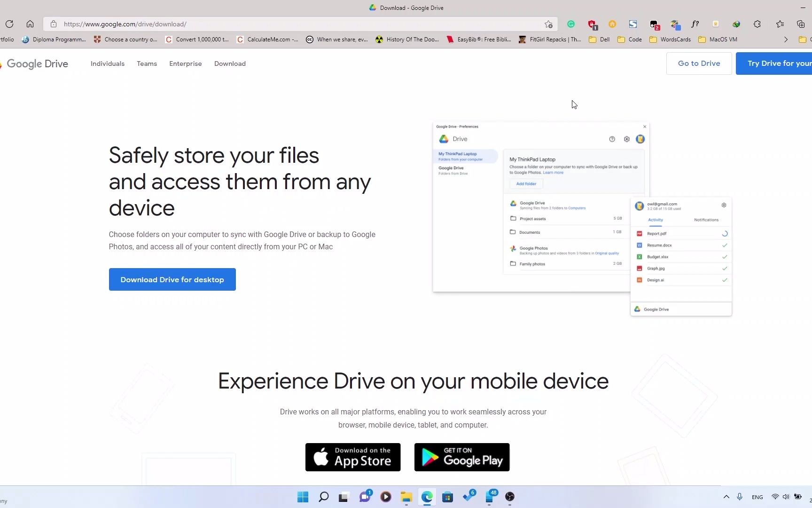
Task: Open the orange house extension icon
Action: pyautogui.click(x=612, y=24)
